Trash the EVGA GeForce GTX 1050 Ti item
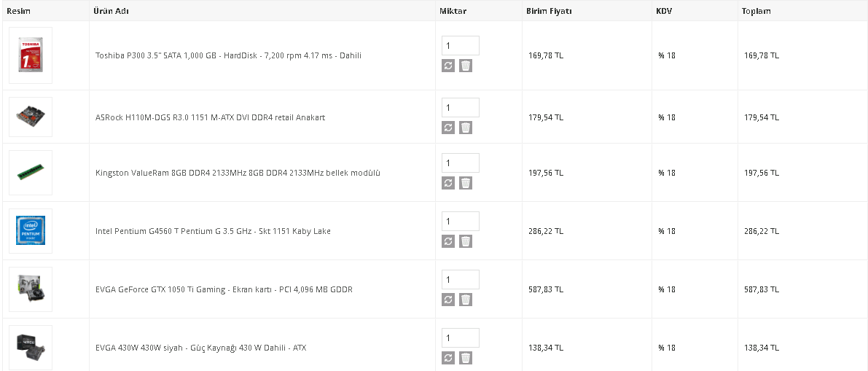The height and width of the screenshot is (371, 868). pyautogui.click(x=466, y=300)
